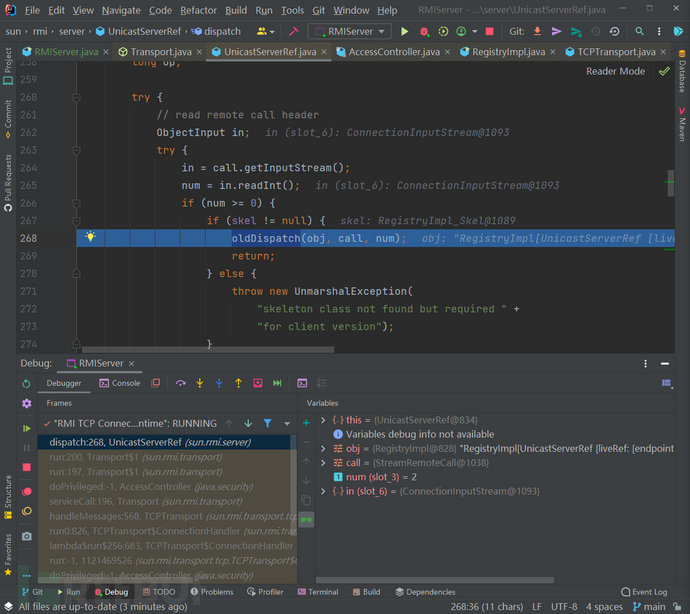Click Step Into yellow arrow icon

tap(200, 383)
